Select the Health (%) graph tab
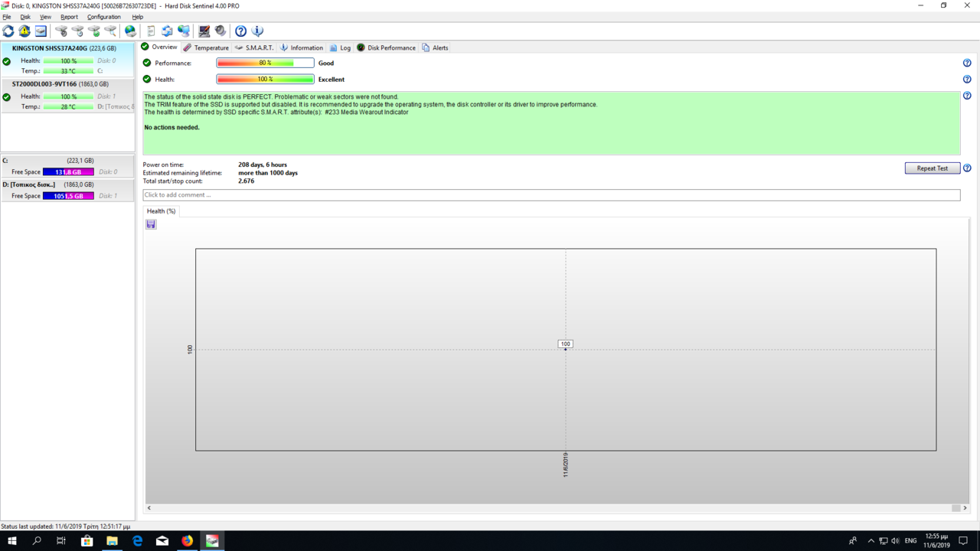 point(161,211)
